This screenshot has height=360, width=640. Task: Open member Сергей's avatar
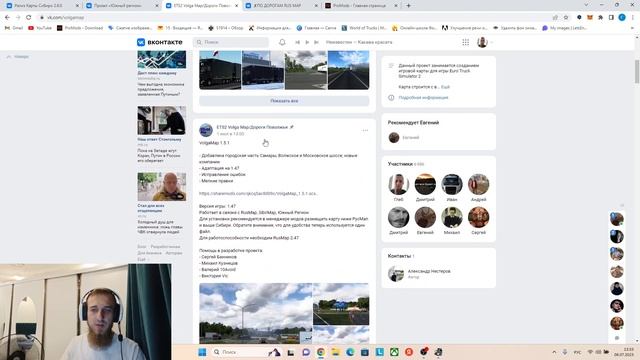click(478, 217)
